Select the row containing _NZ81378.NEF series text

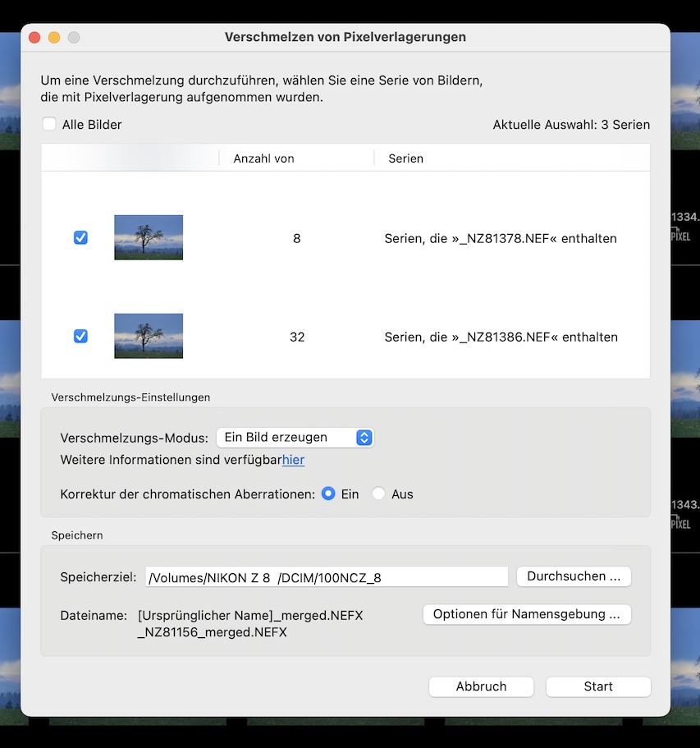tap(501, 238)
